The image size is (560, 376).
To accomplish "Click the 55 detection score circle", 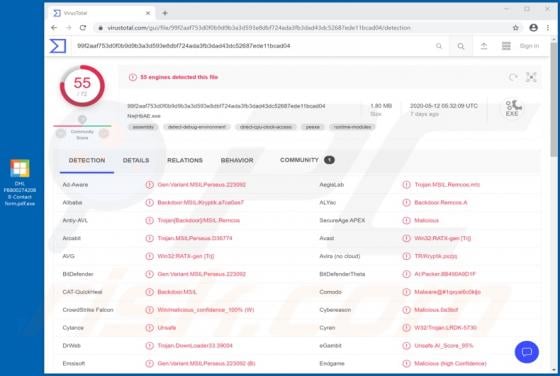I will point(82,86).
